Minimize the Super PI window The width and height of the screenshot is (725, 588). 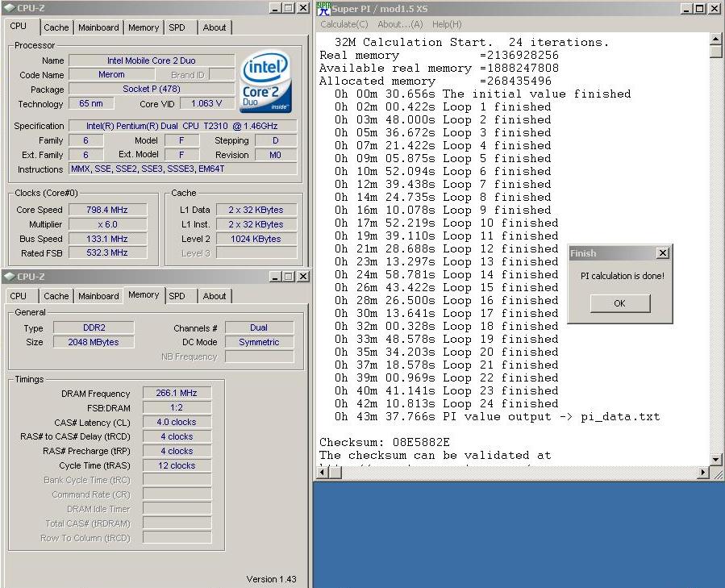pos(686,8)
